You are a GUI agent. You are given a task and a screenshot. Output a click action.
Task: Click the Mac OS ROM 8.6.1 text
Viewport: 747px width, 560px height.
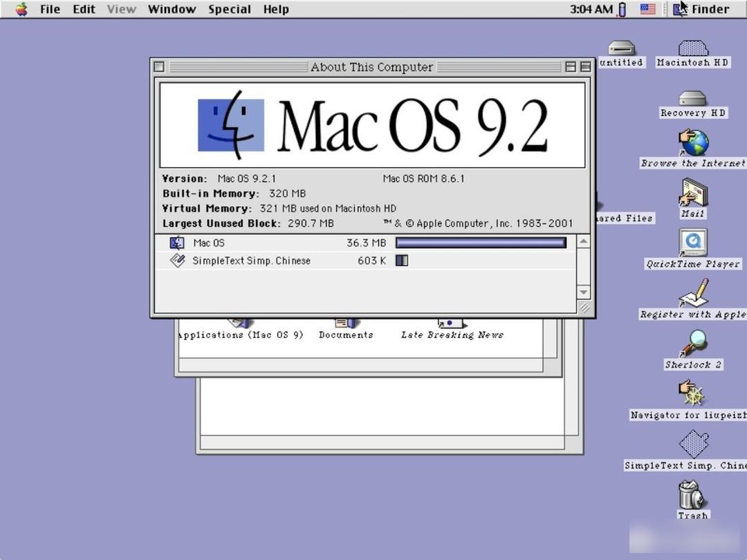coord(423,178)
